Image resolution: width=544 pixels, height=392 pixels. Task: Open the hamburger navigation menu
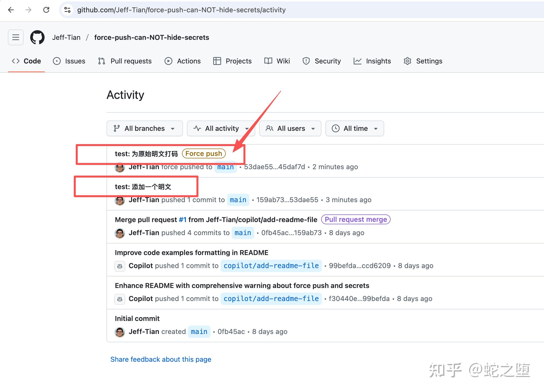pyautogui.click(x=16, y=37)
